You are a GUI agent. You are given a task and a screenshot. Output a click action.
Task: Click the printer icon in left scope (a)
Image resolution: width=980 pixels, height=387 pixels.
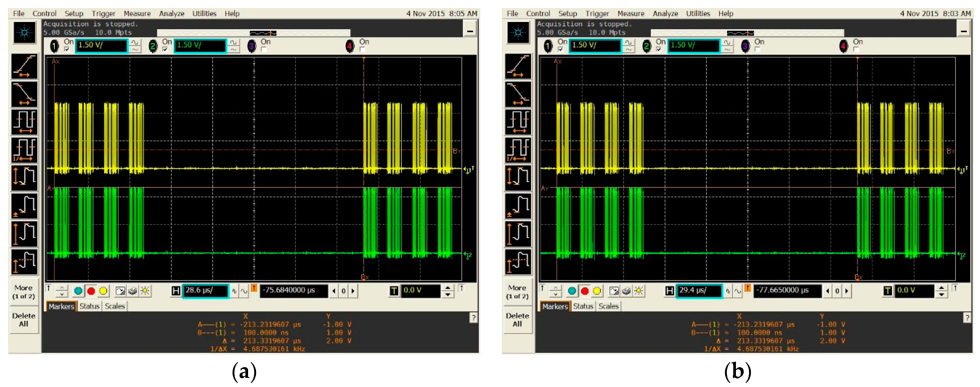point(132,291)
